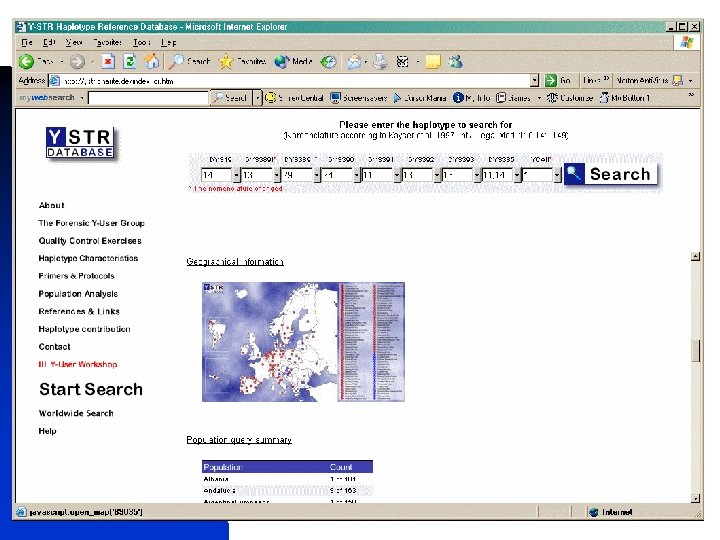Expand the address bar URL dropdown
The height and width of the screenshot is (540, 720).
(534, 81)
